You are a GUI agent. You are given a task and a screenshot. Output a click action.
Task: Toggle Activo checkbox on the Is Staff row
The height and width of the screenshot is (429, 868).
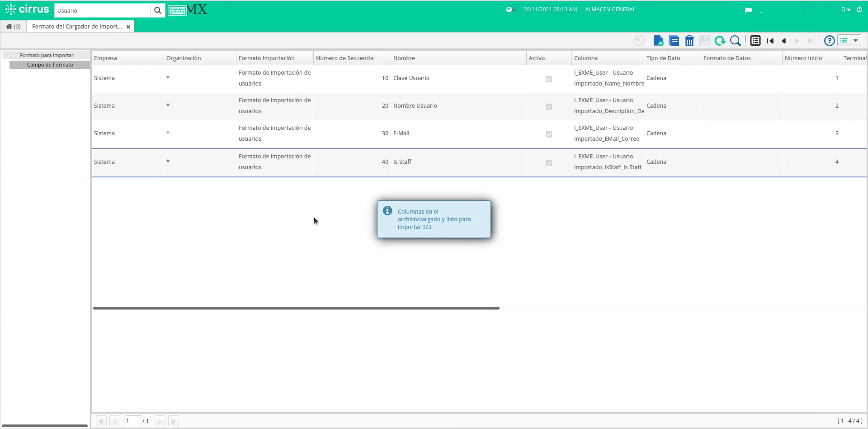click(x=548, y=163)
